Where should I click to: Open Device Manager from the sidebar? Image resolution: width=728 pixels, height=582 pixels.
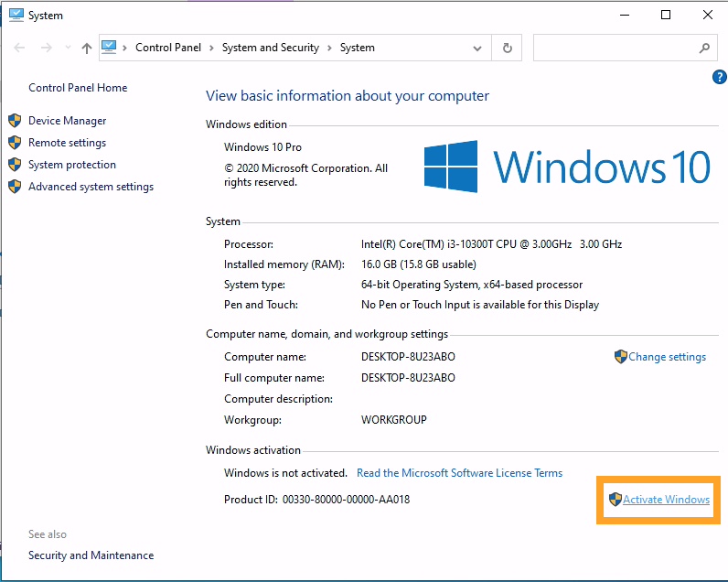point(67,121)
